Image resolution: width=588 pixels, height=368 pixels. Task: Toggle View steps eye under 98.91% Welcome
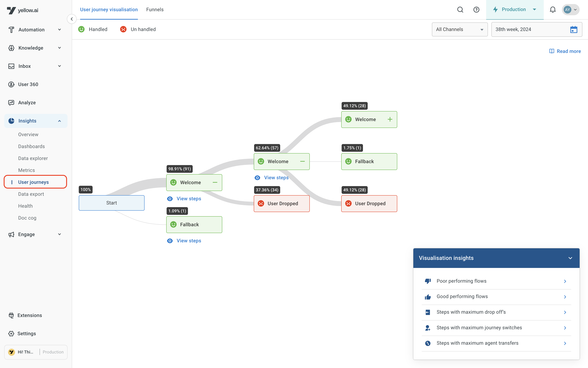(x=170, y=199)
